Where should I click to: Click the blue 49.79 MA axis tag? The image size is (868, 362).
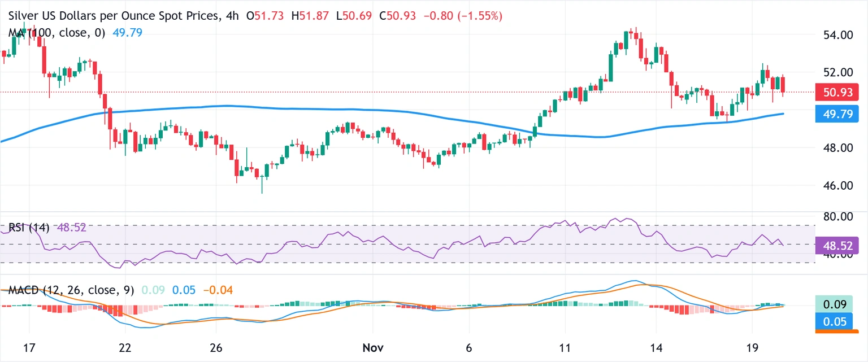pos(837,115)
